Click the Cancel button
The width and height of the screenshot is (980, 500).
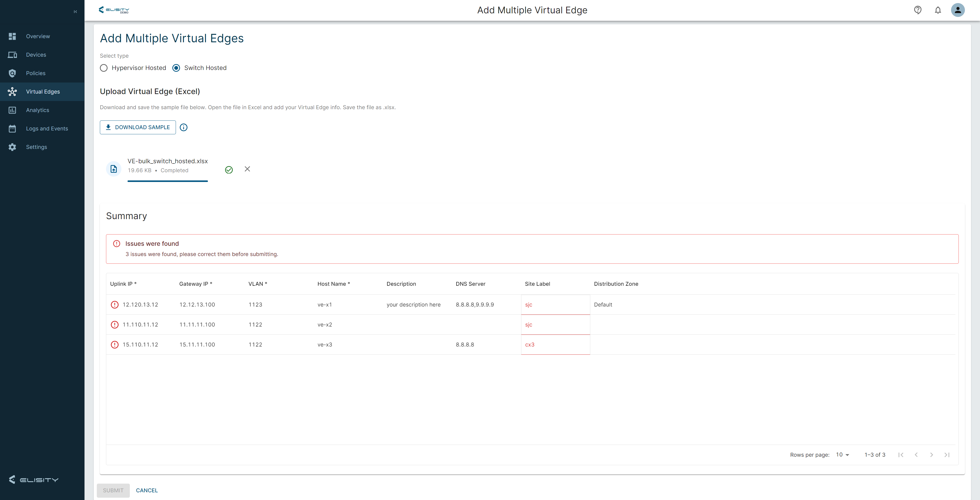tap(146, 491)
